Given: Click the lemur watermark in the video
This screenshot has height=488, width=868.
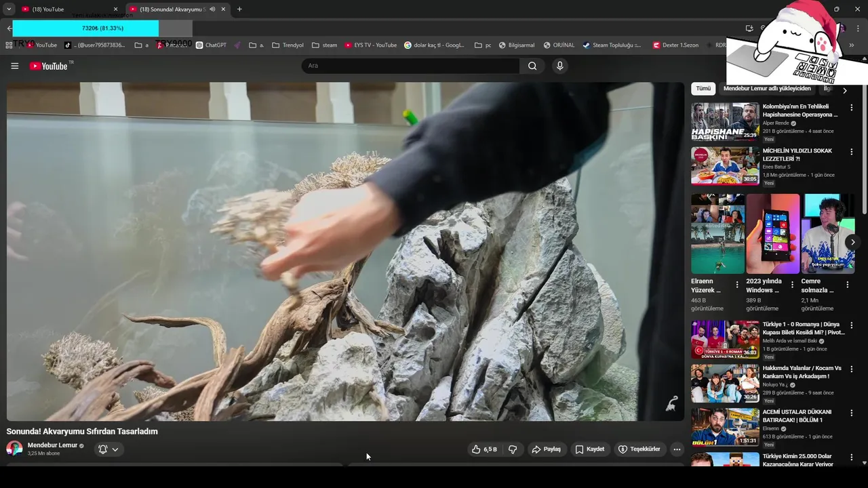Looking at the screenshot, I should 671,404.
